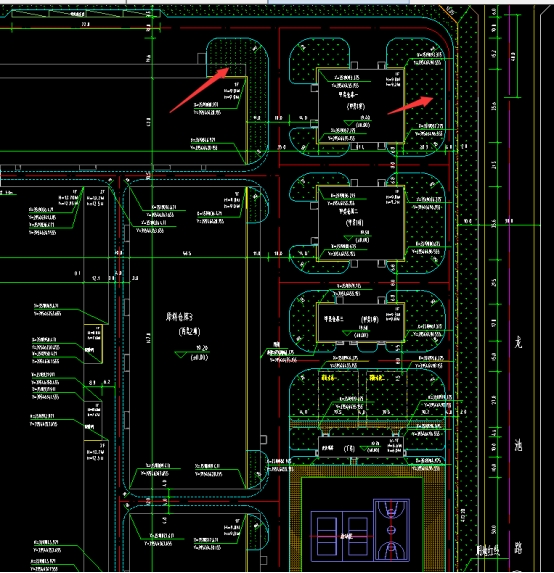Click the yellow right parking-area label

[x=376, y=377]
